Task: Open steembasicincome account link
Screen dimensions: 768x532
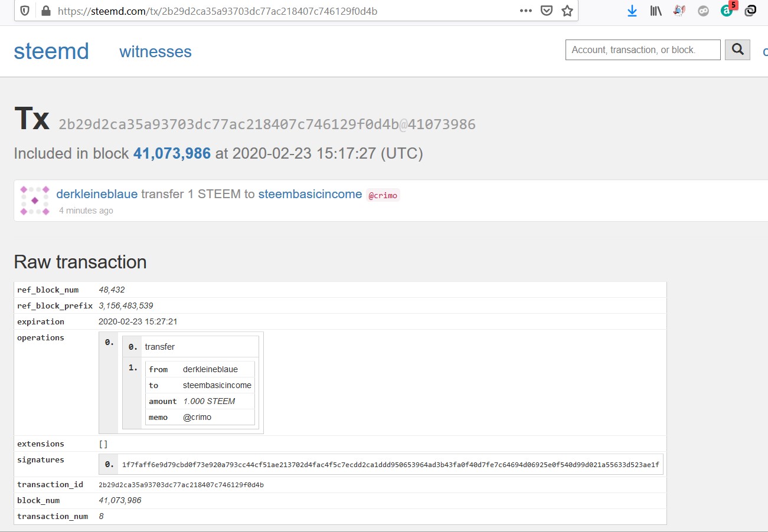Action: click(310, 194)
